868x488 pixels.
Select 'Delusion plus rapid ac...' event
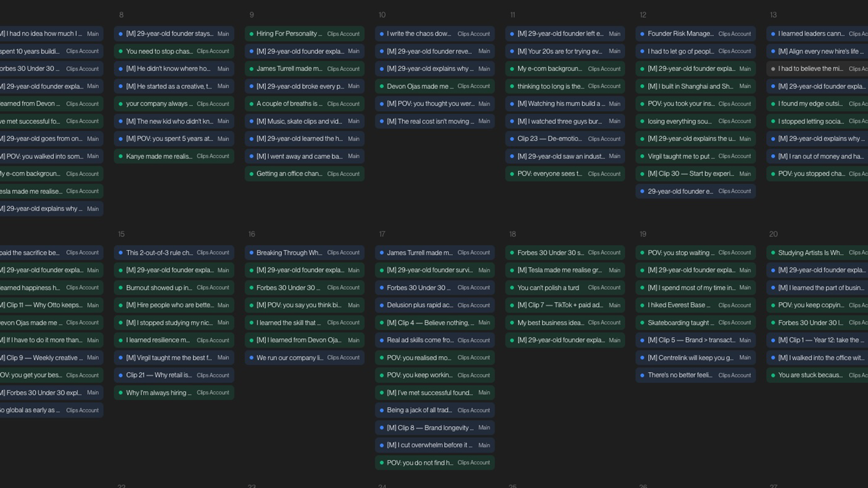(x=435, y=305)
